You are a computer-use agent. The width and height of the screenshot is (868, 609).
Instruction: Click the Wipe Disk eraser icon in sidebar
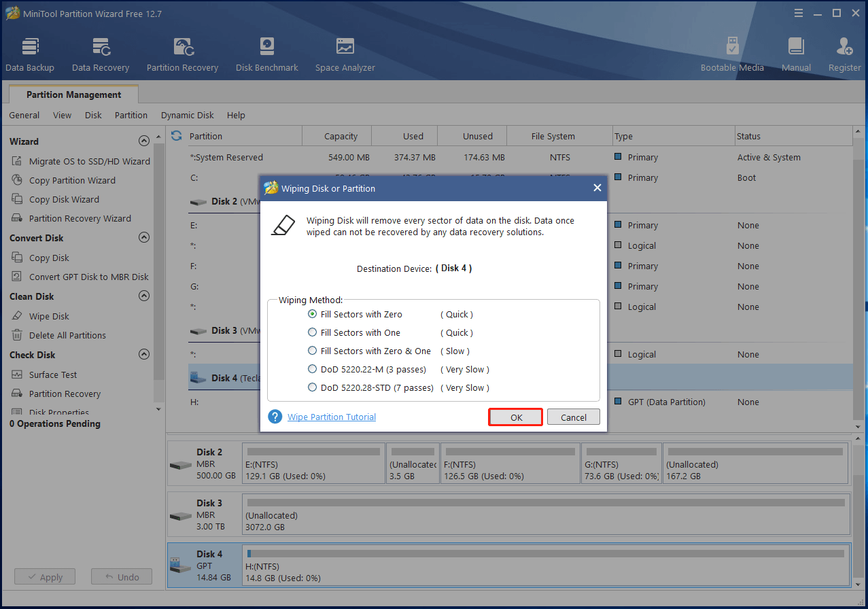coord(17,316)
